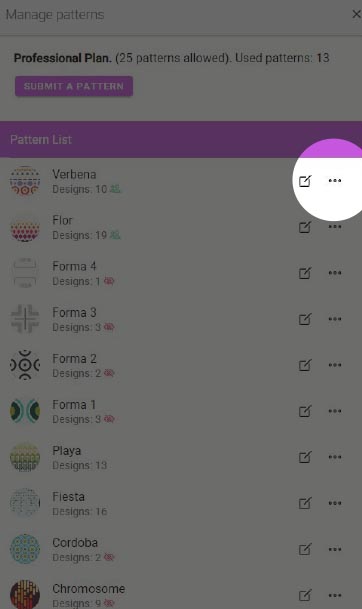Click the edit icon for Verbena pattern
Screen dimensions: 362x609
305,181
